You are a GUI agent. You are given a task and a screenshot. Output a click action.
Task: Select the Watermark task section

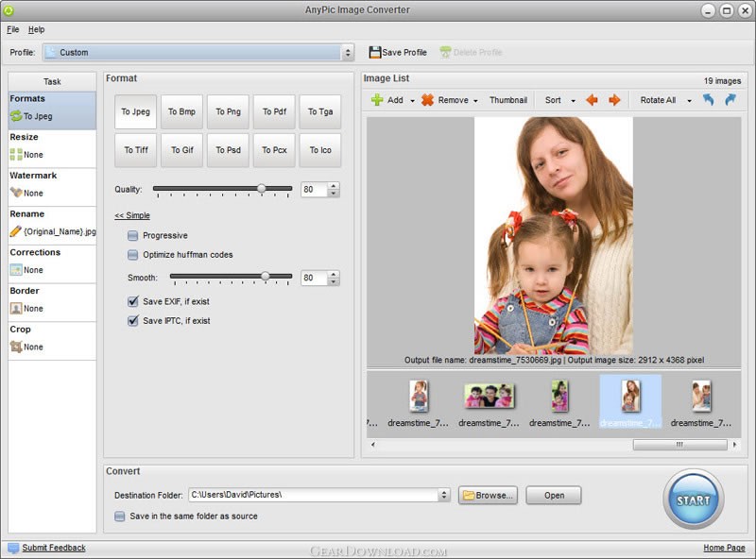[x=52, y=188]
